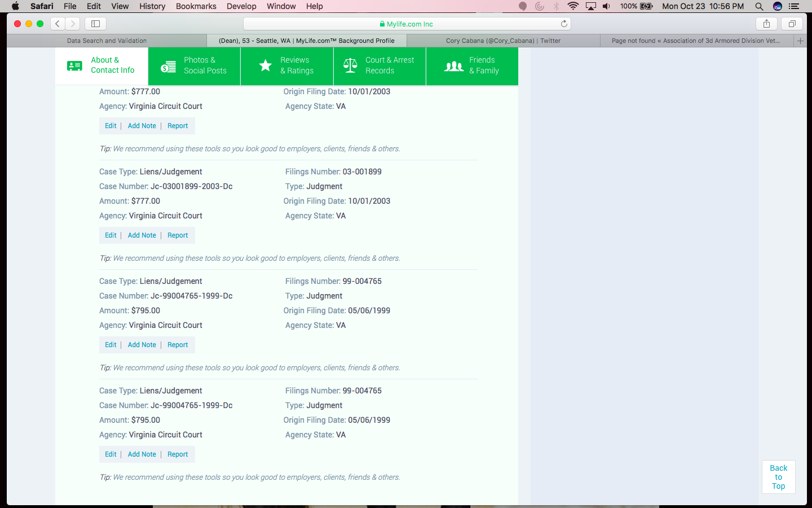Click the battery status icon
812x508 pixels.
pyautogui.click(x=646, y=6)
